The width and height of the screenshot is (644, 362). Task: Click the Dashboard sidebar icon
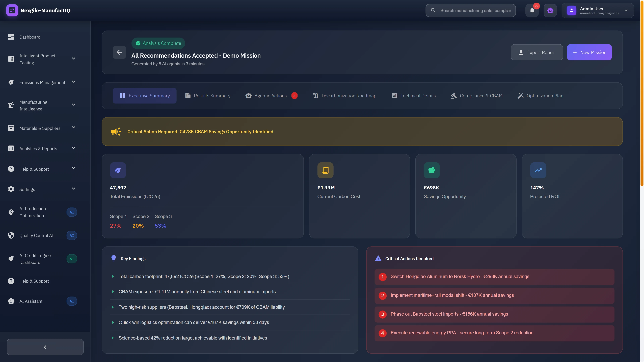(11, 37)
